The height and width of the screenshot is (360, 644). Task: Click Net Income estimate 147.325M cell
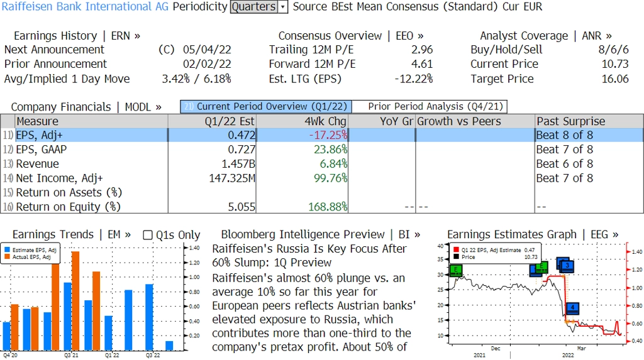(232, 178)
